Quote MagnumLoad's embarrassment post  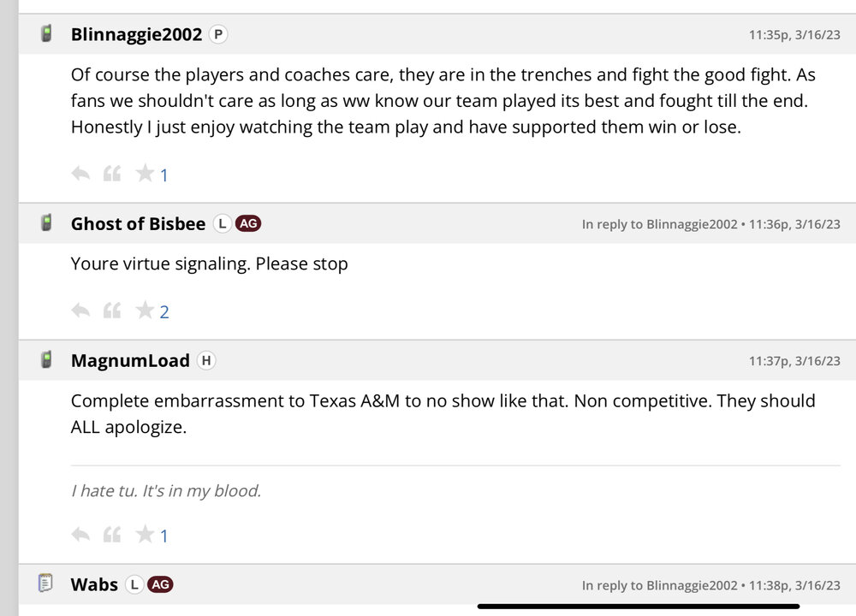112,536
